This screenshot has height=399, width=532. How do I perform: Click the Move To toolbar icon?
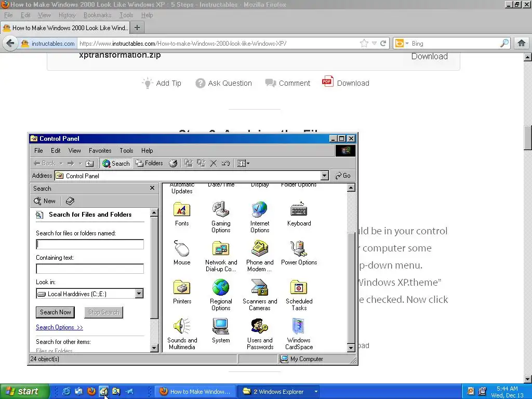coord(189,163)
